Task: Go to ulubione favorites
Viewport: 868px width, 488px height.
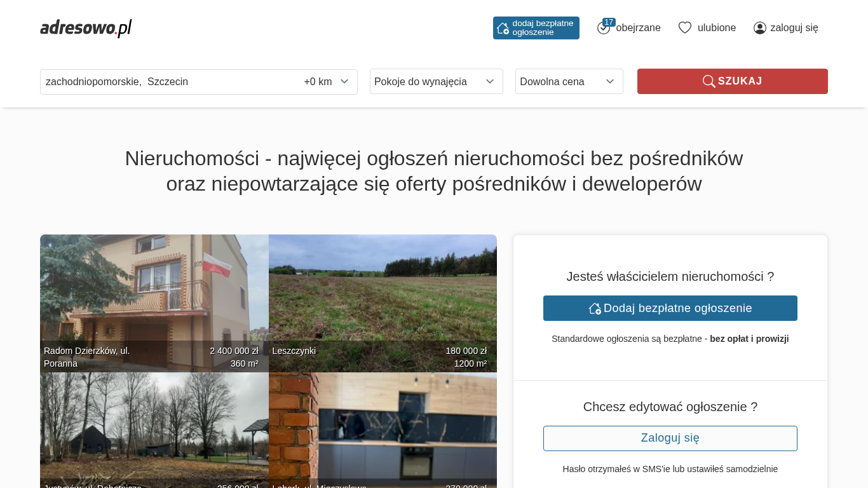Action: coord(716,28)
